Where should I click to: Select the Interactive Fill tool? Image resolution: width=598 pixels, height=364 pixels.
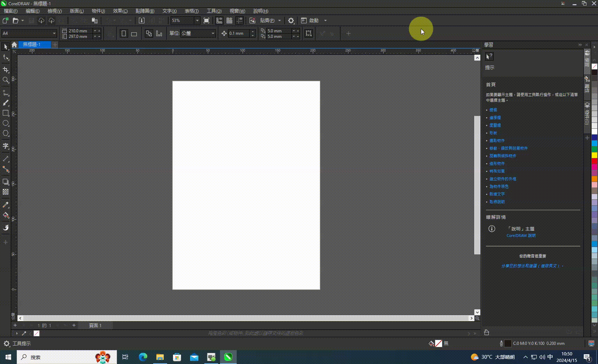tap(6, 215)
